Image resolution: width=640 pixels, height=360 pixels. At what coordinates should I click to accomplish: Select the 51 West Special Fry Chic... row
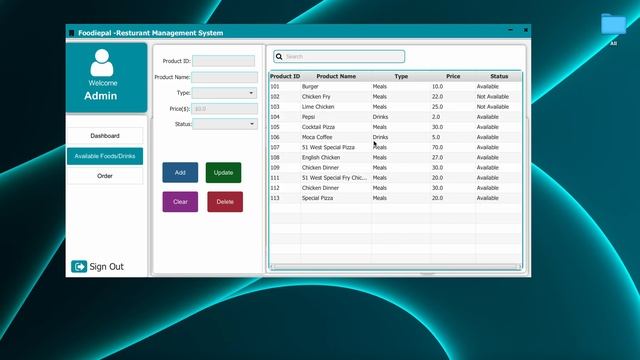pyautogui.click(x=396, y=178)
